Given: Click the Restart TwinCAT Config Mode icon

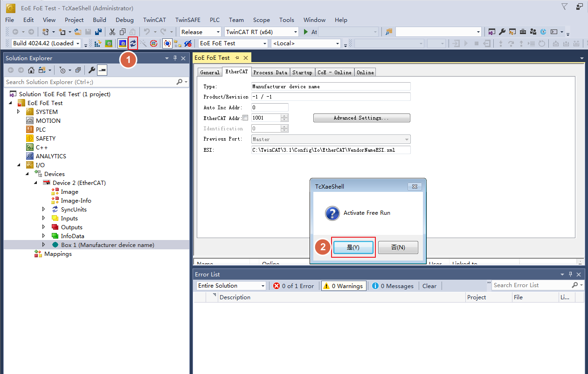Looking at the screenshot, I should 123,43.
